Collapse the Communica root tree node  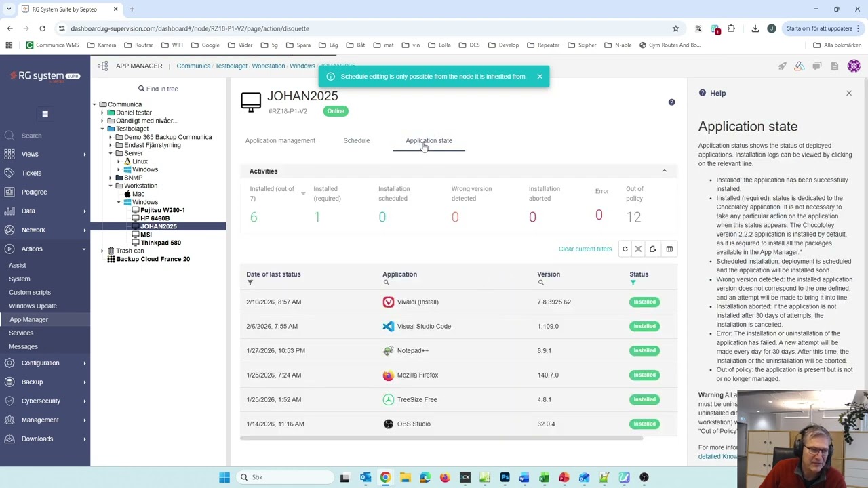[x=94, y=104]
